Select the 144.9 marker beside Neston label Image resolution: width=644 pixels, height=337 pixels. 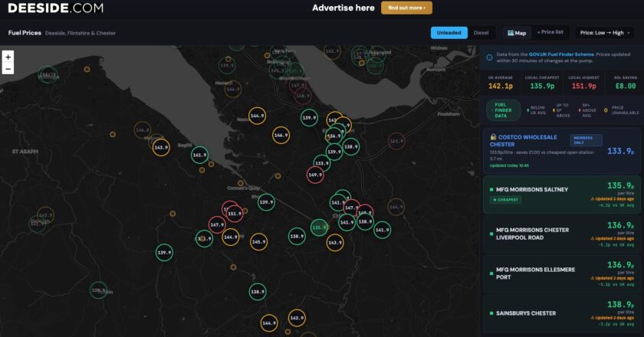(x=257, y=116)
